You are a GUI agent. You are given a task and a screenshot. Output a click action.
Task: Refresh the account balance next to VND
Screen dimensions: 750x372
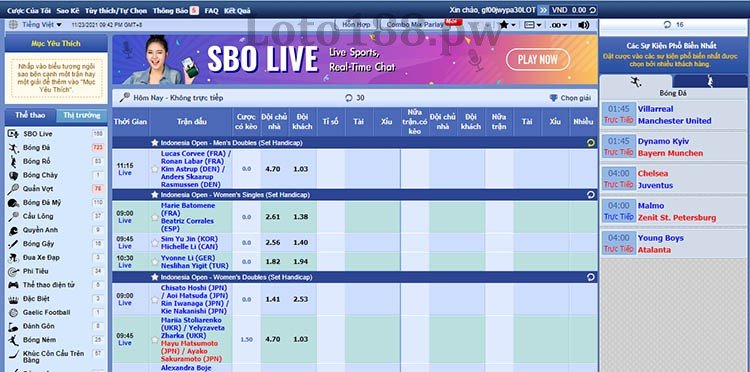592,10
